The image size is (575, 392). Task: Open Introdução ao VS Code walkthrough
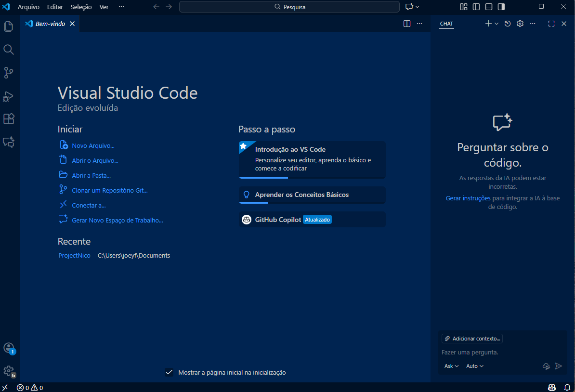click(312, 160)
